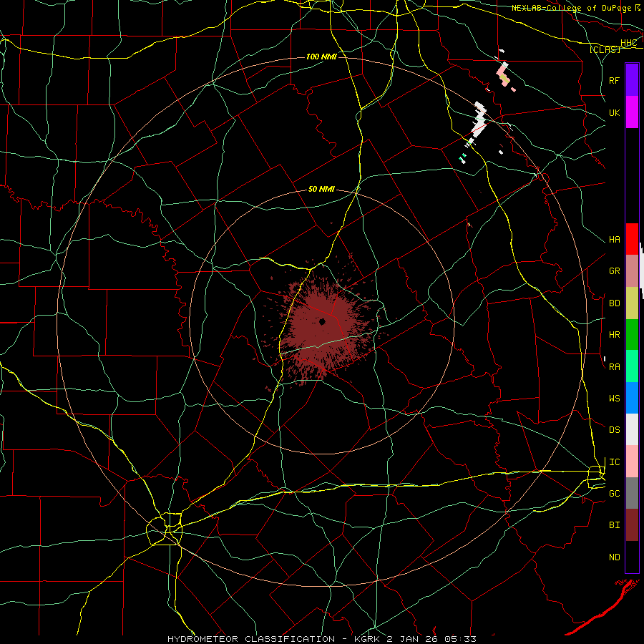Click the GC legend label

point(615,494)
